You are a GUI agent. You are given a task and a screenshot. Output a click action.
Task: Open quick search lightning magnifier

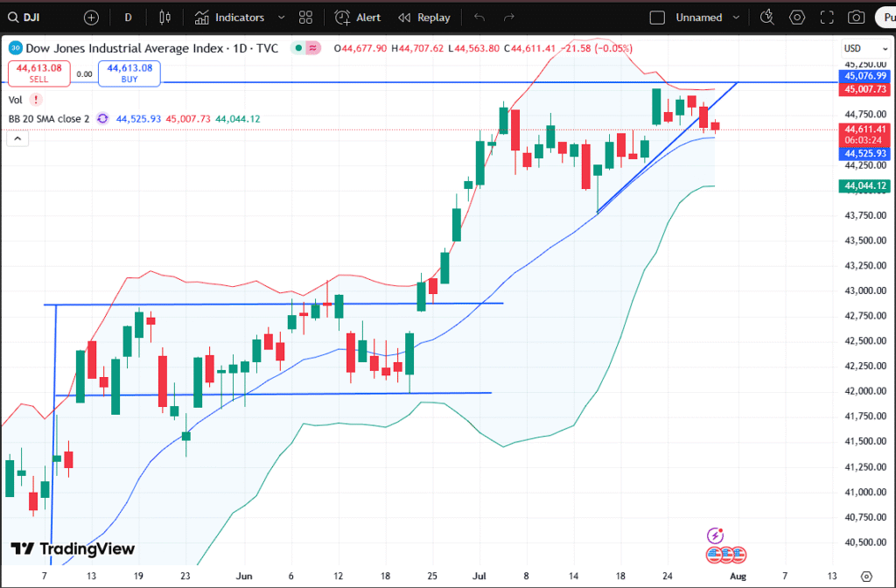767,17
